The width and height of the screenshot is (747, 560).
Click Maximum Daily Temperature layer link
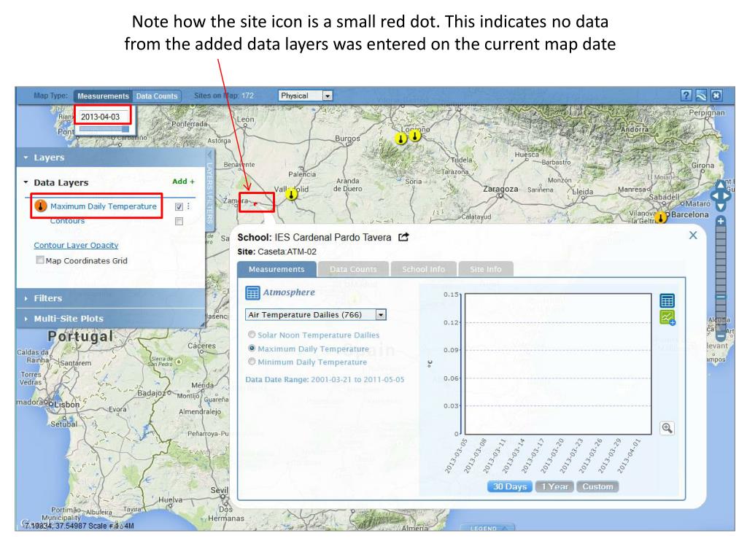104,206
